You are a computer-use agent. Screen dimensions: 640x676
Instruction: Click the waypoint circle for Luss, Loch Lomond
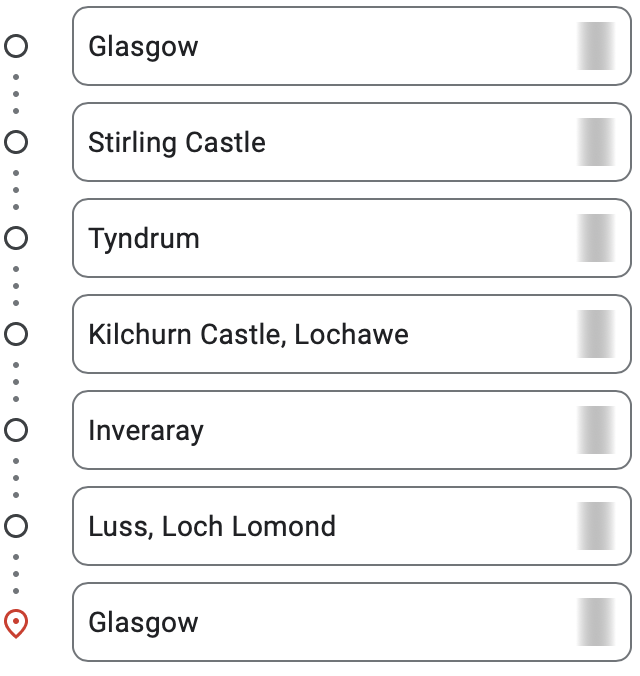point(16,526)
